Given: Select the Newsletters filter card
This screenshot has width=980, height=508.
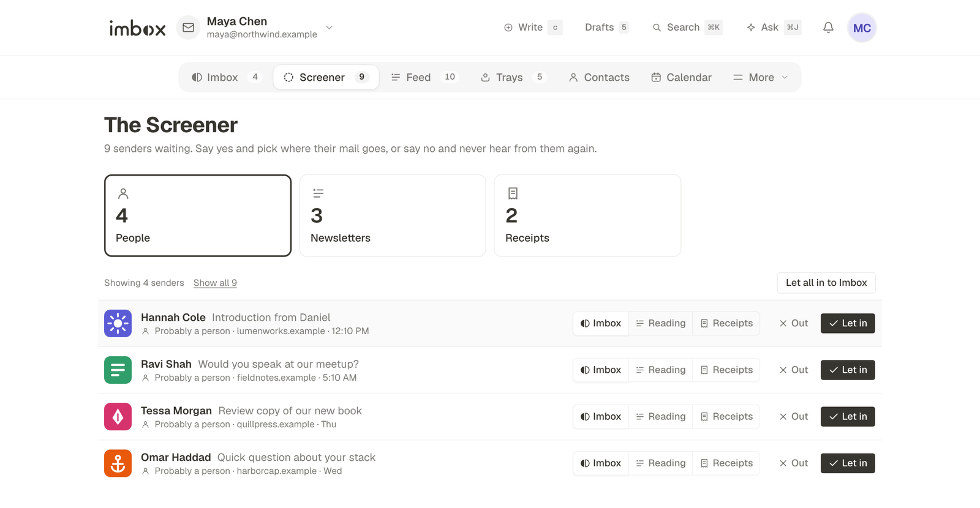Looking at the screenshot, I should click(393, 215).
